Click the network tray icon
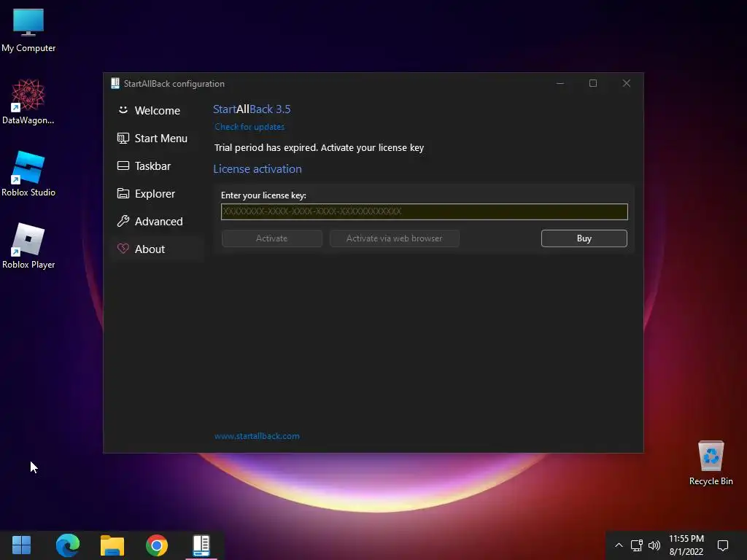 coord(636,545)
